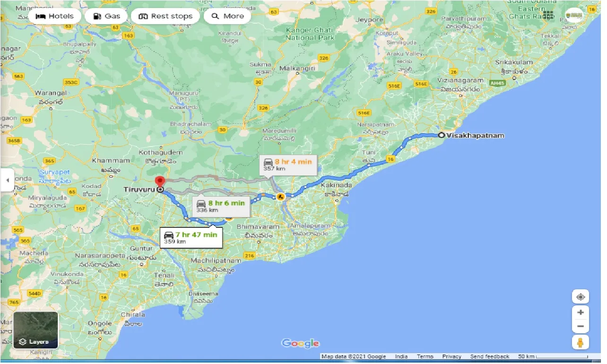Click the Google logo on the map
607x364 pixels.
(300, 343)
